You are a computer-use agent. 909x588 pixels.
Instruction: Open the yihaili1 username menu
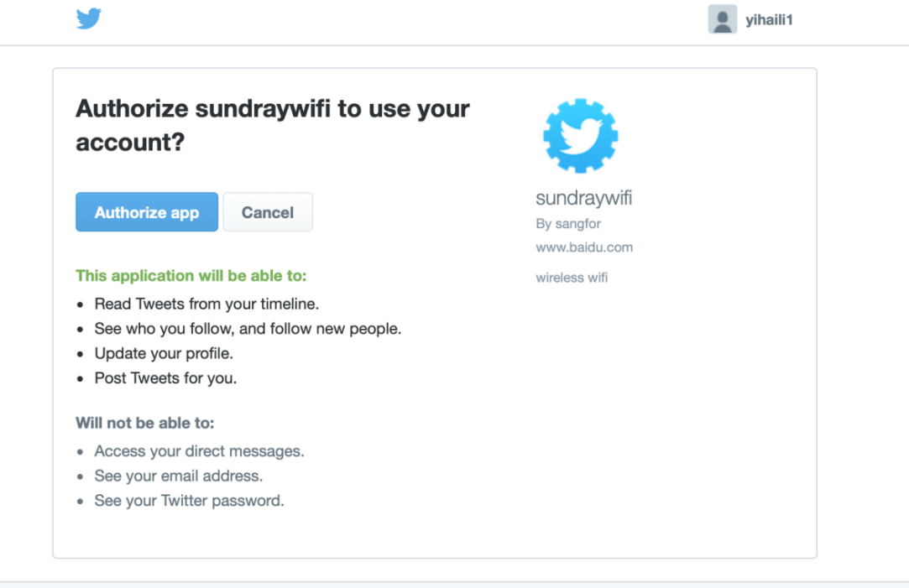coord(769,20)
